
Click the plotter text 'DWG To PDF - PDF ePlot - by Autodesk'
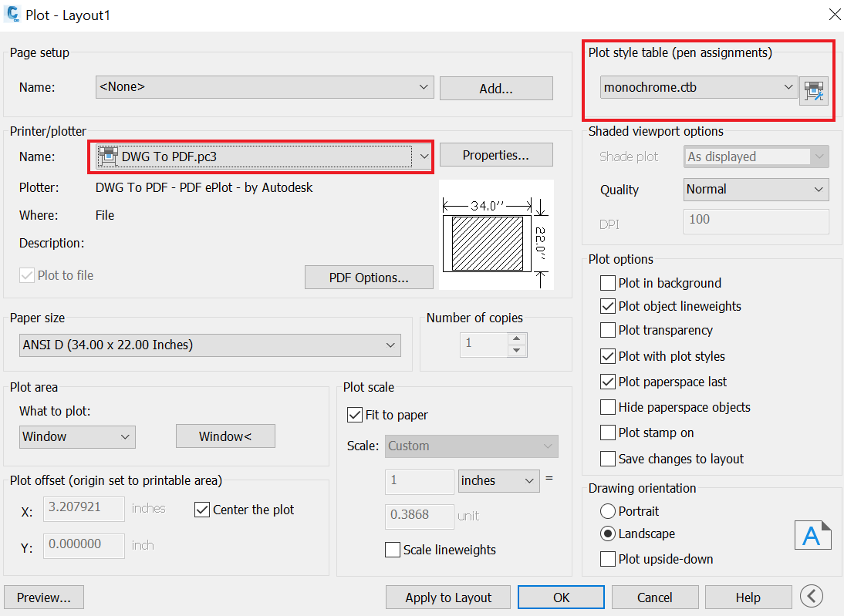coord(204,187)
